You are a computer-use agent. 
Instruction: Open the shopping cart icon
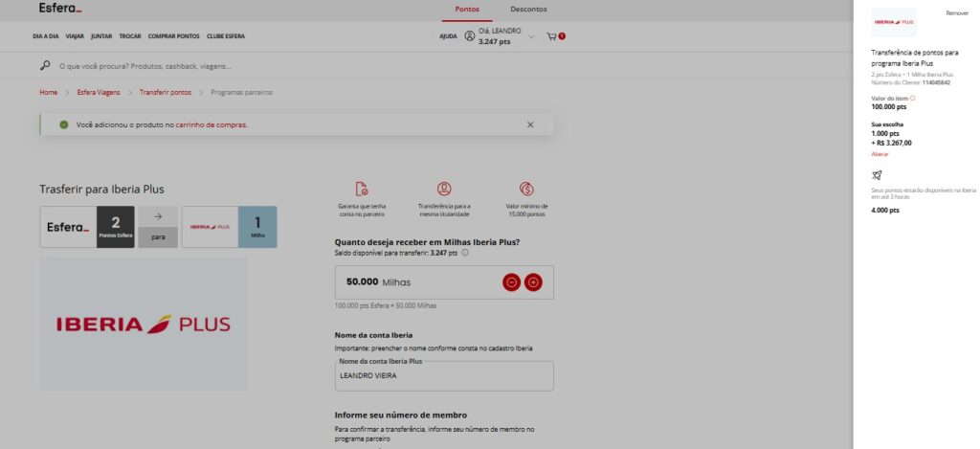(x=552, y=36)
